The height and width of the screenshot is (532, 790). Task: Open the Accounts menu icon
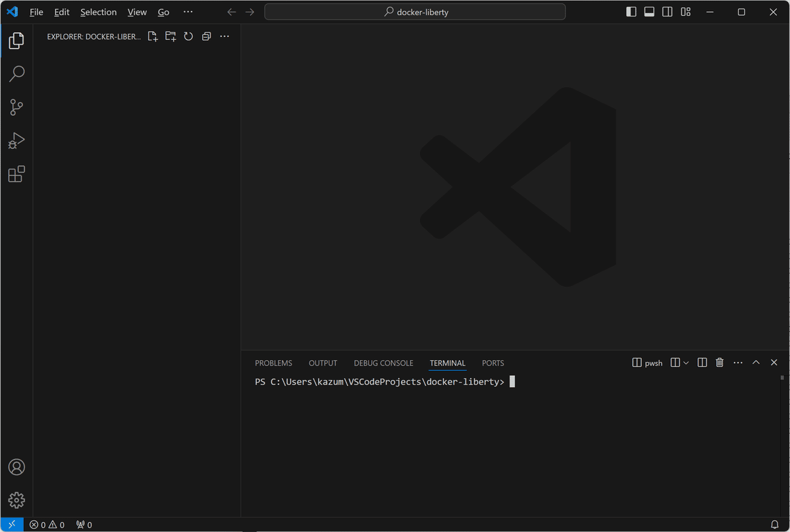point(16,467)
